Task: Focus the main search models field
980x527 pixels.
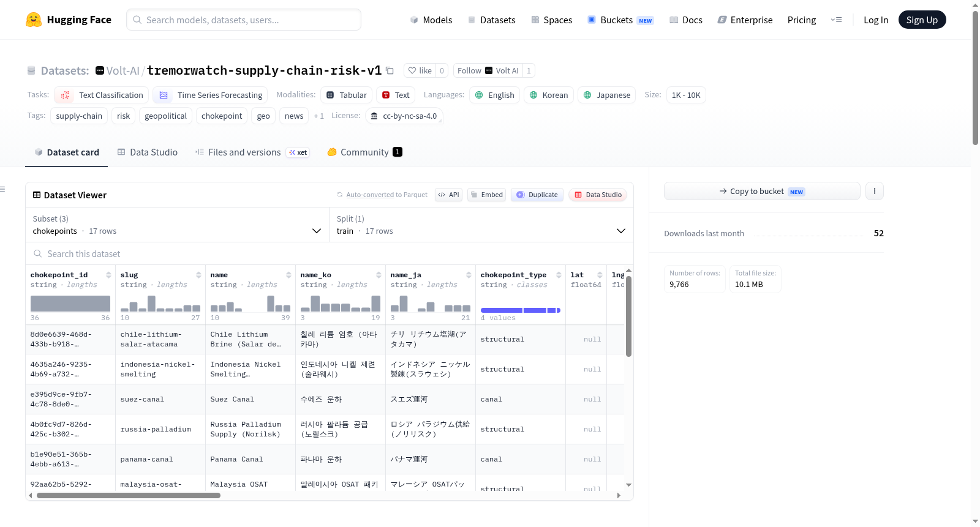Action: tap(244, 20)
